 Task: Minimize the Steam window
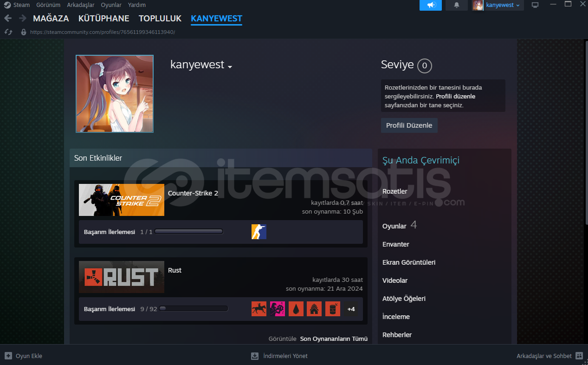point(552,5)
